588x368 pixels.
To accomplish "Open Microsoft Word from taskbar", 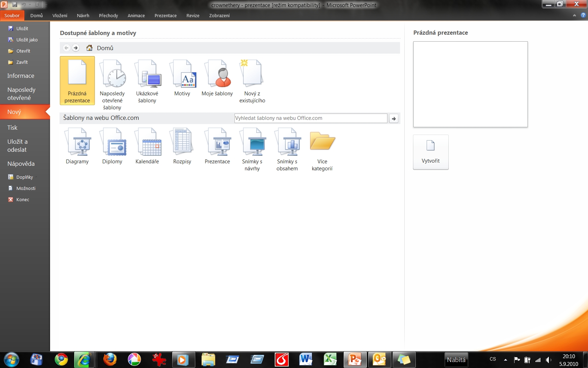I will pyautogui.click(x=306, y=360).
